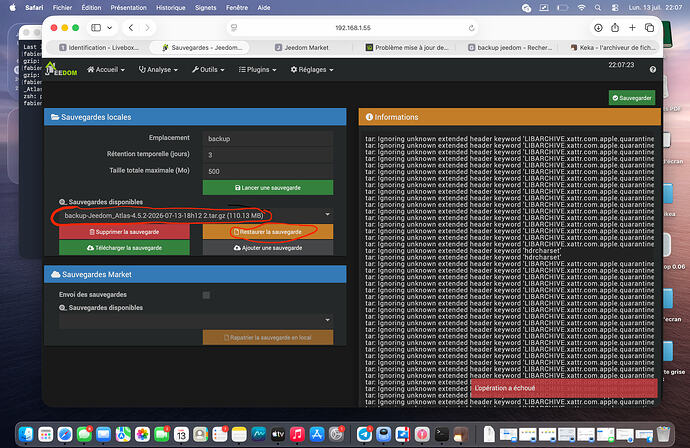Click Lancer une sauvegarde button

(x=268, y=187)
